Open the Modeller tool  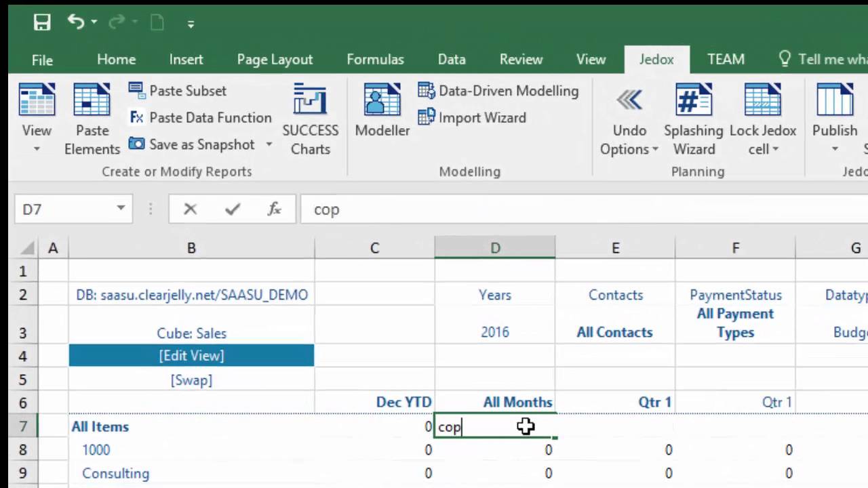tap(382, 110)
